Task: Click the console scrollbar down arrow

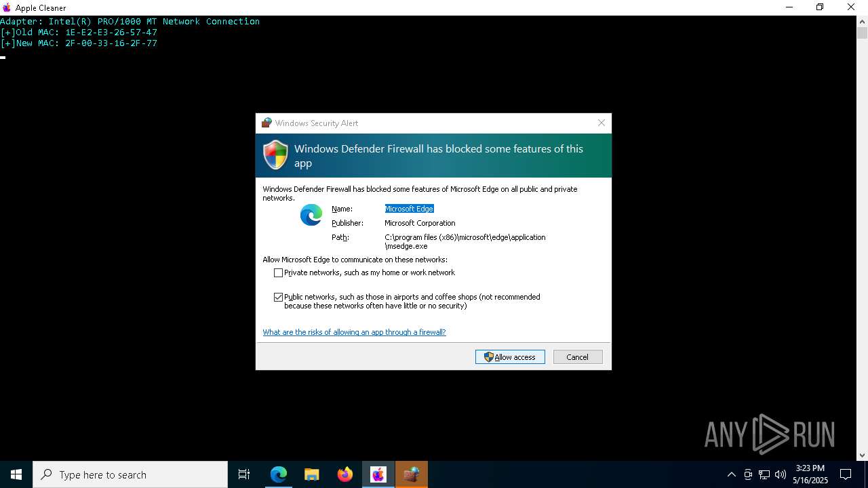Action: click(862, 455)
